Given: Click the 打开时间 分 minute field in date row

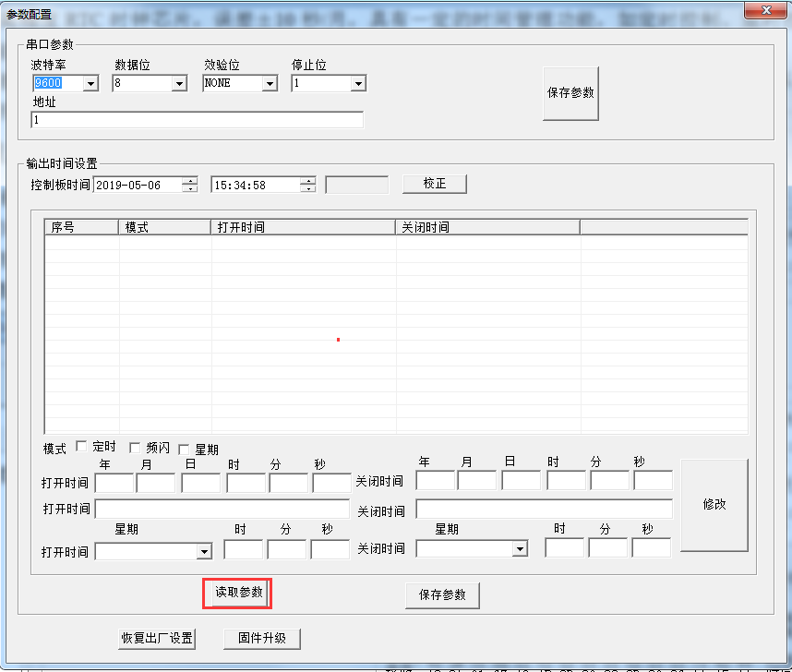Looking at the screenshot, I should [x=288, y=483].
